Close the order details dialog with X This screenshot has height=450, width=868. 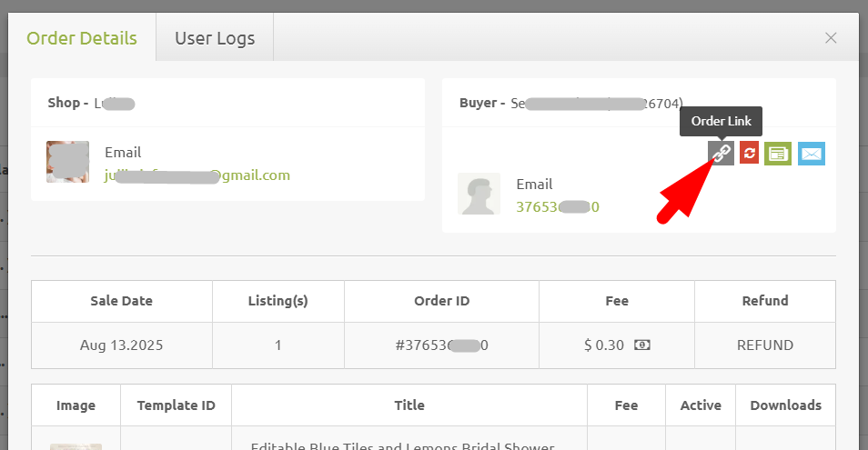[831, 38]
